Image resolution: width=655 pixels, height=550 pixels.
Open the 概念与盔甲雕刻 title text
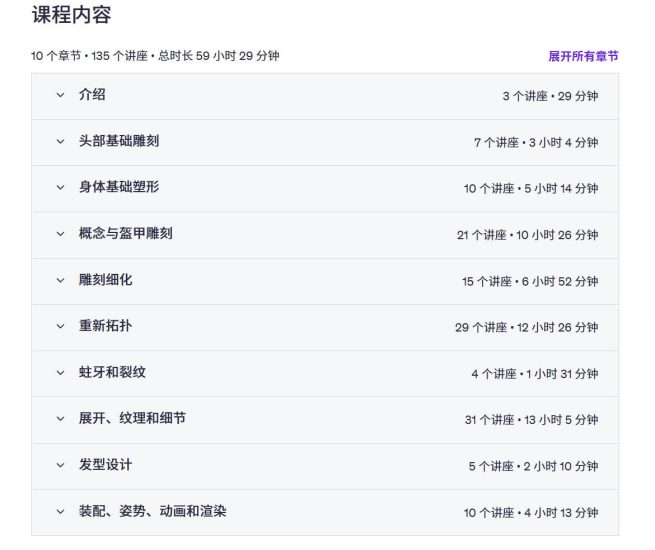coord(125,233)
